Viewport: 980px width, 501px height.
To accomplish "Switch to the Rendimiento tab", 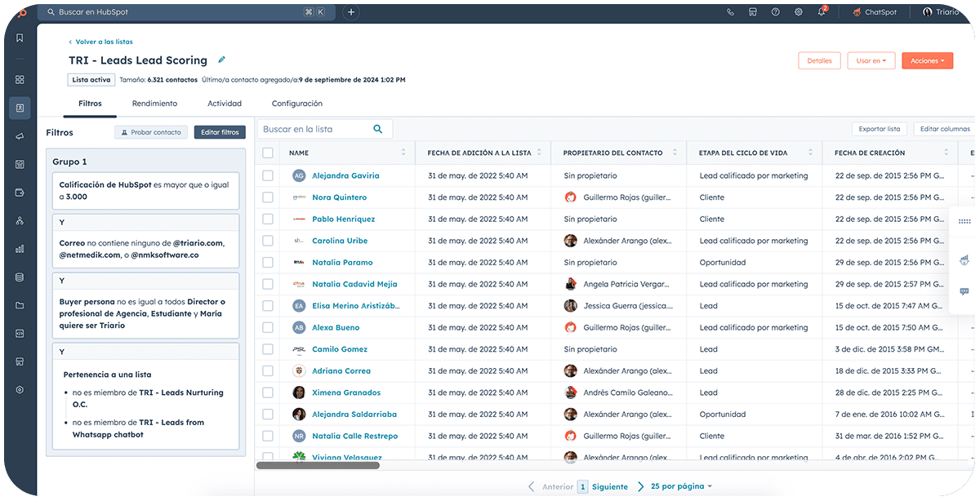I will coord(154,104).
